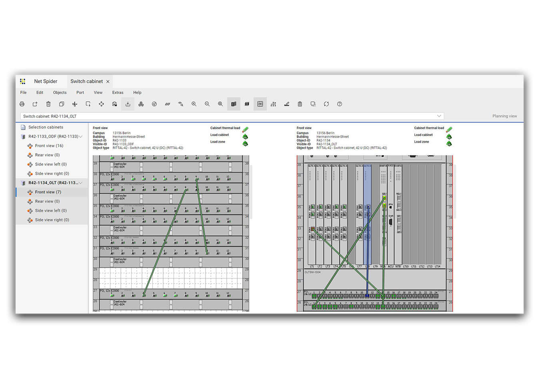Toggle the highlighted cabinet grid view mode
The width and height of the screenshot is (540, 392).
[x=260, y=104]
